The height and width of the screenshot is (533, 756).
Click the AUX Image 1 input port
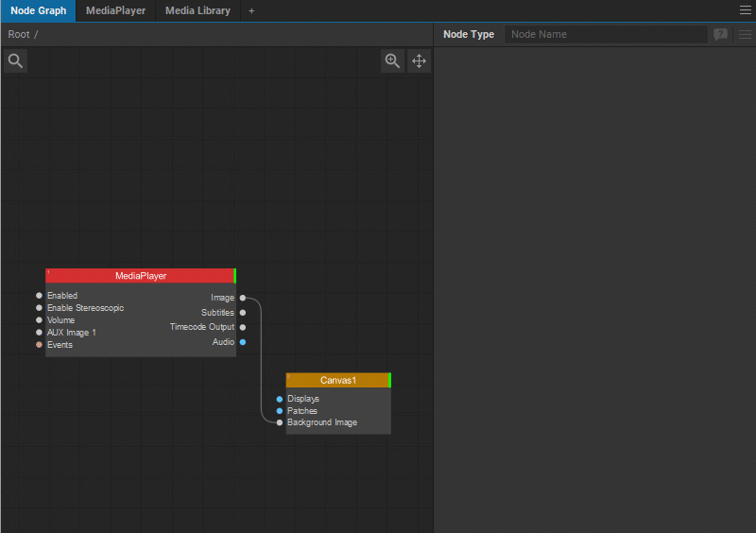[39, 333]
